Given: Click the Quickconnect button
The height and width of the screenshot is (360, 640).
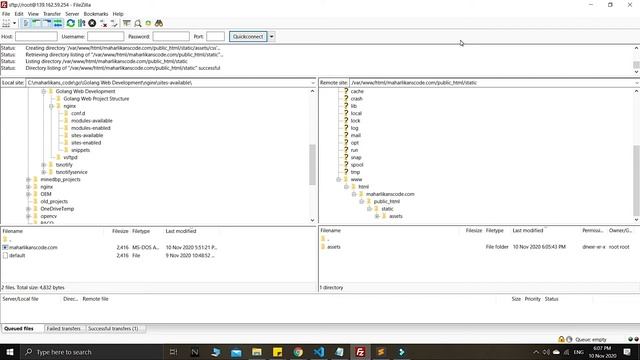Looking at the screenshot, I should (x=248, y=36).
